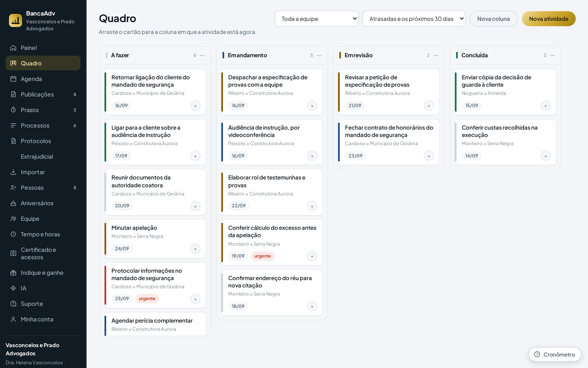Click the IA icon in sidebar
Screen dimensions: 588x368
13,288
